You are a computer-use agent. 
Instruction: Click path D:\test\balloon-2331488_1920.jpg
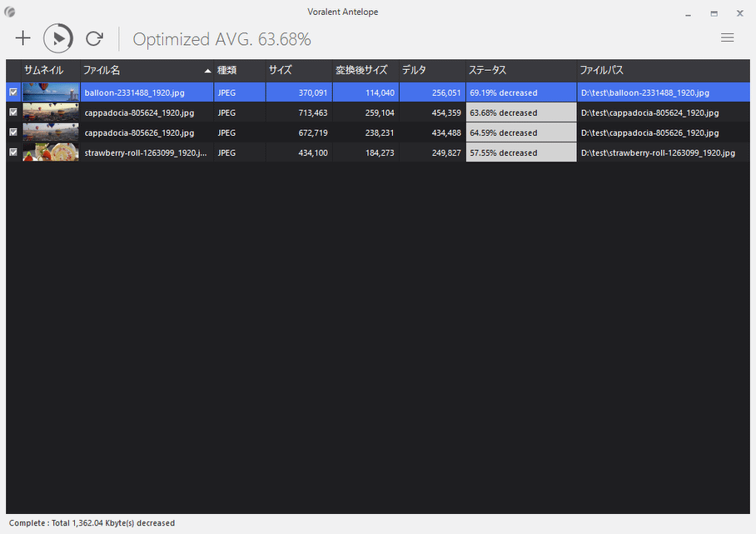(645, 92)
